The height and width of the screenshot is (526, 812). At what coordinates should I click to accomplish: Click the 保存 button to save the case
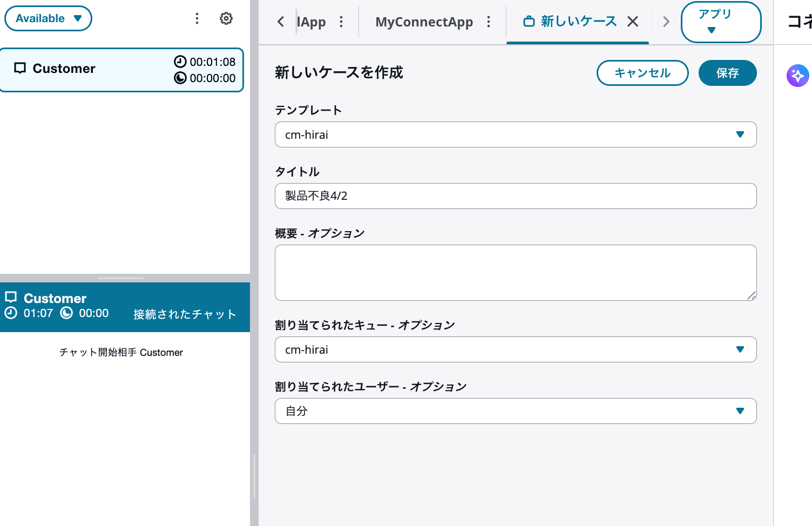tap(727, 73)
